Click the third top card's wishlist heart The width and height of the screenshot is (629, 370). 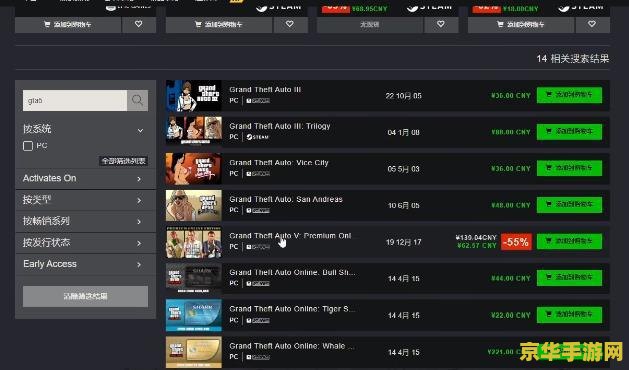coord(441,24)
